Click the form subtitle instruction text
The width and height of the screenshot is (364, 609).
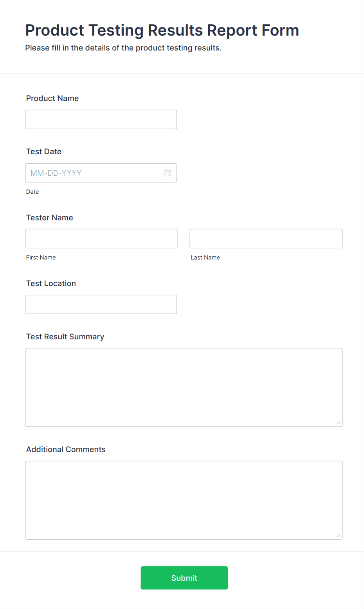pos(123,48)
